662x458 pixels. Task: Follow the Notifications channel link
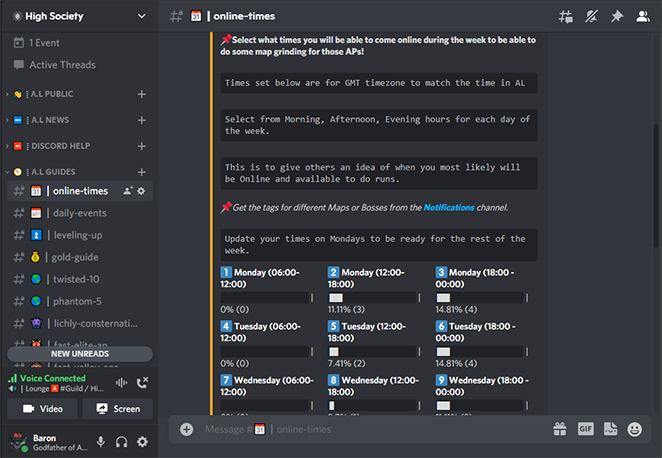(x=449, y=208)
